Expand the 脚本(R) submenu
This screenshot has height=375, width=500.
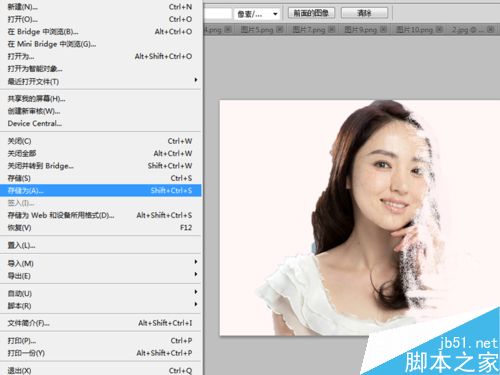(100, 305)
